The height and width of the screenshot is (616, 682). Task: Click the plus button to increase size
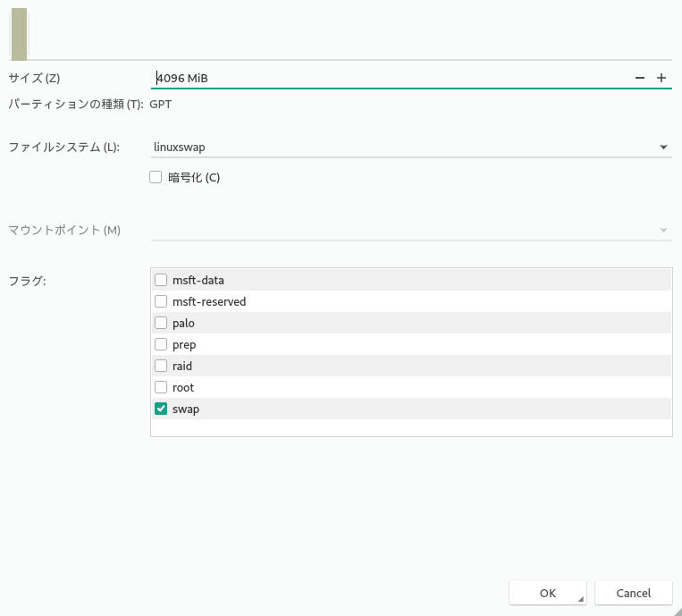click(661, 78)
